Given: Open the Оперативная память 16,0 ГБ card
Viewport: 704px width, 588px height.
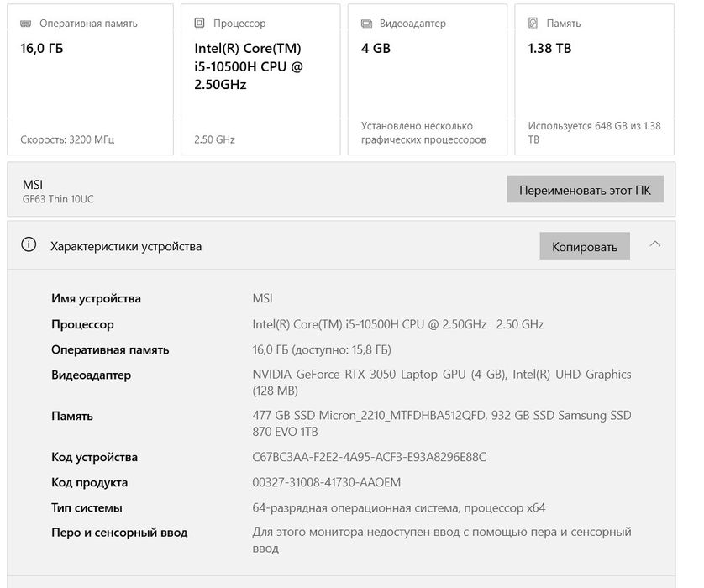Looking at the screenshot, I should point(90,80).
